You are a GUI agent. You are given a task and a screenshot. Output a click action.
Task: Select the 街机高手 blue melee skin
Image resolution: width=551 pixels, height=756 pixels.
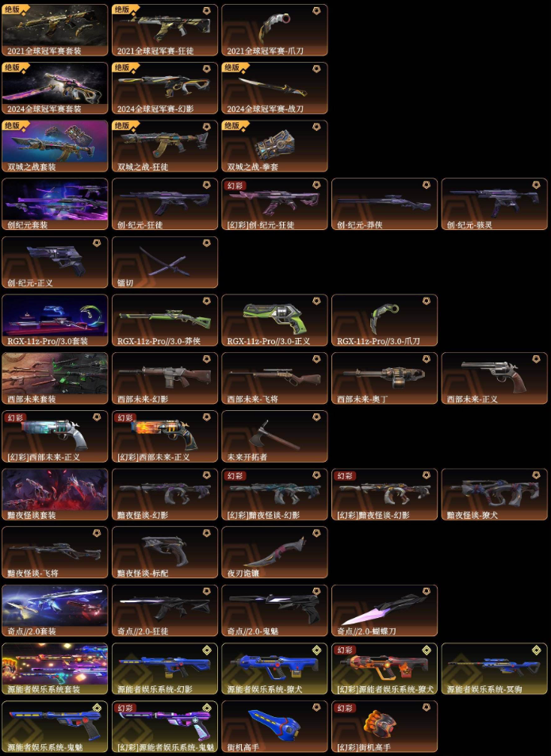click(274, 727)
